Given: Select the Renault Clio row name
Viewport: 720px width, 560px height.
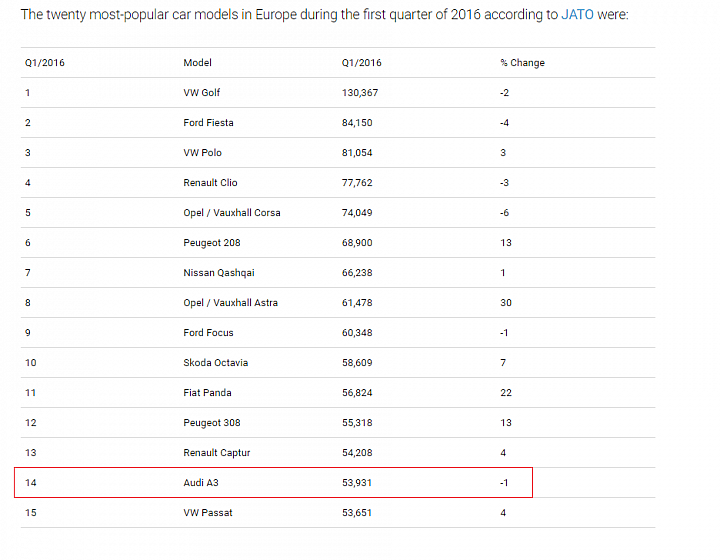Looking at the screenshot, I should [210, 183].
